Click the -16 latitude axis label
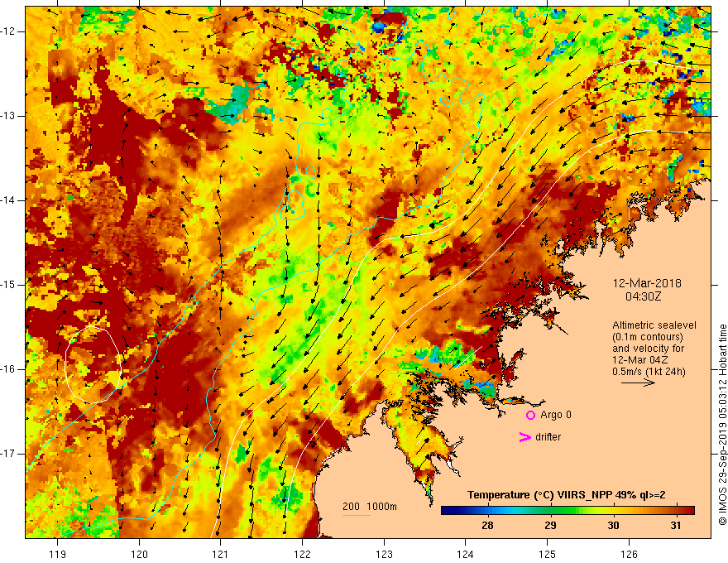Image resolution: width=728 pixels, height=563 pixels. tap(8, 369)
